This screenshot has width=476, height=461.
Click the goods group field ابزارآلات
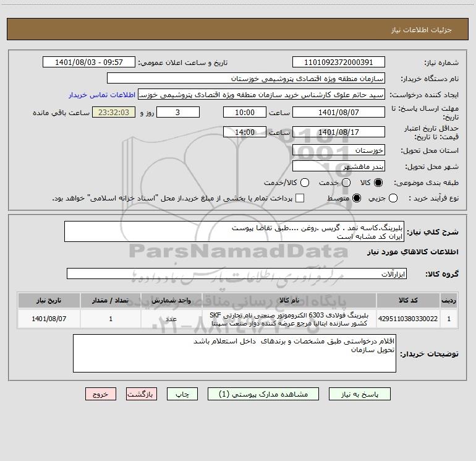237,274
